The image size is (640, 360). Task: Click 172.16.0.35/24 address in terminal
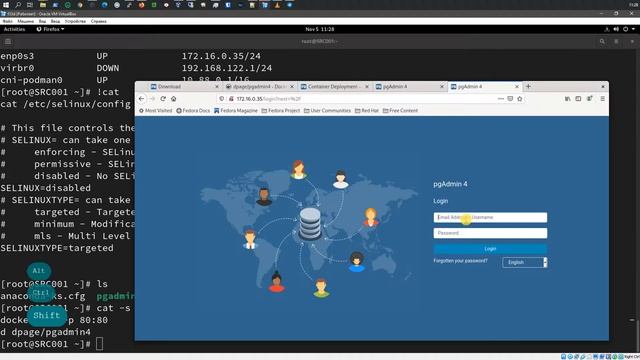coord(221,56)
